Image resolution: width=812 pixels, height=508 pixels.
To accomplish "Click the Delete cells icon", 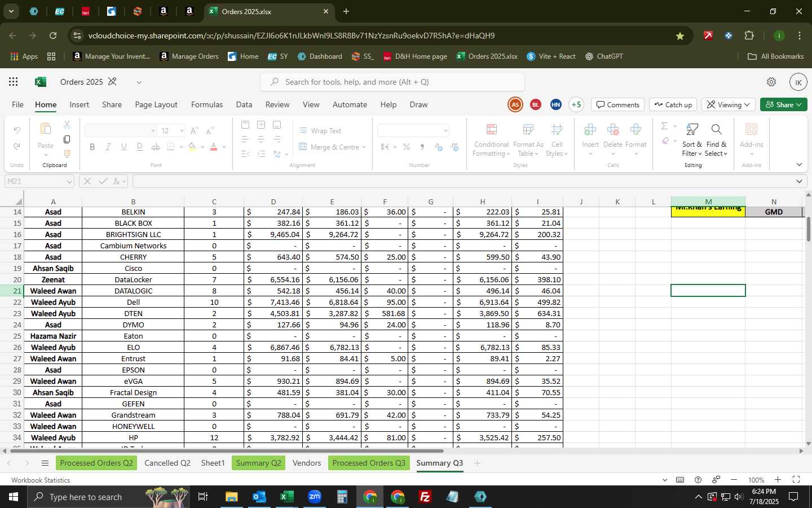I will point(613,130).
